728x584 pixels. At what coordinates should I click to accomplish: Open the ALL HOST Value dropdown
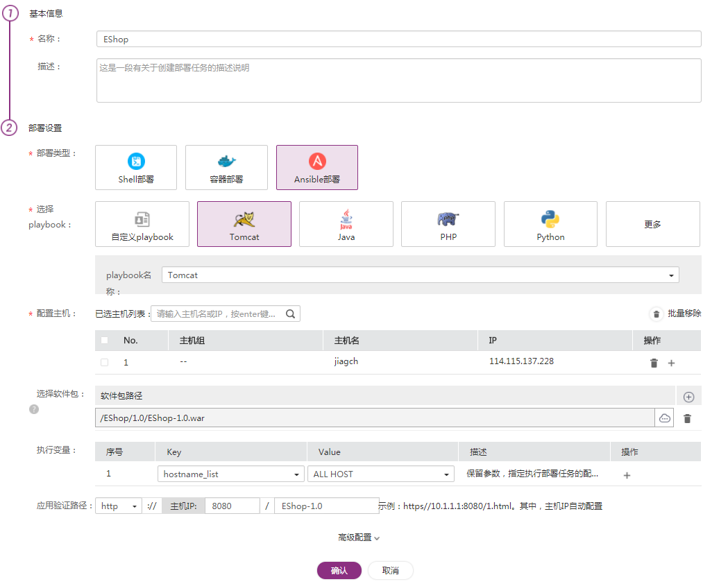(x=381, y=474)
